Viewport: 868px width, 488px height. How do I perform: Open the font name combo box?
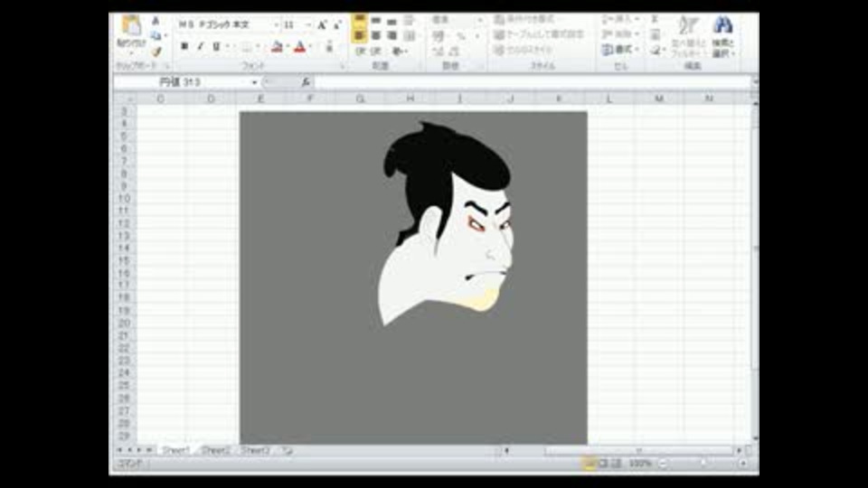pyautogui.click(x=228, y=25)
